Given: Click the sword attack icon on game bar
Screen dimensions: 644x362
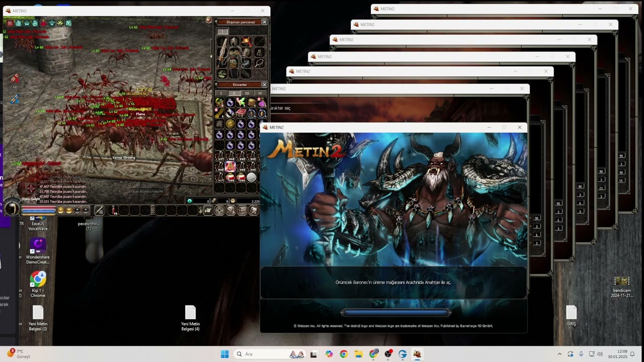Looking at the screenshot, I should [x=99, y=210].
